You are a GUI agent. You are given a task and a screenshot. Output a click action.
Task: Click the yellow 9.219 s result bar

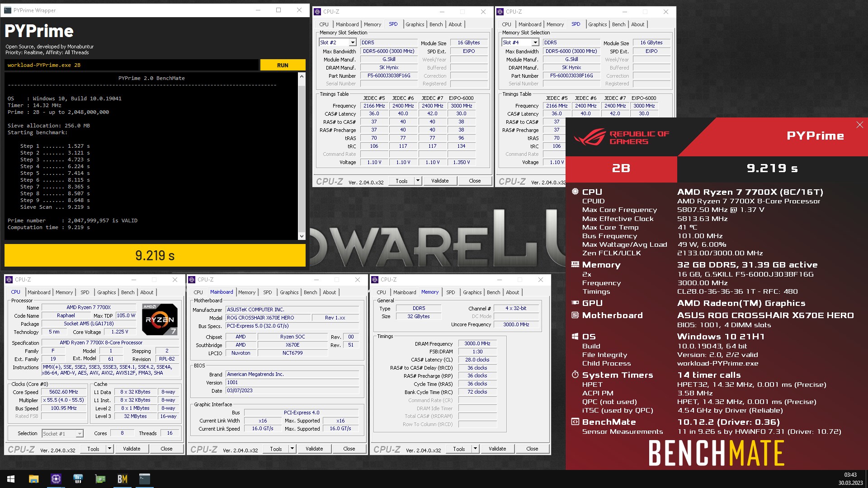155,255
